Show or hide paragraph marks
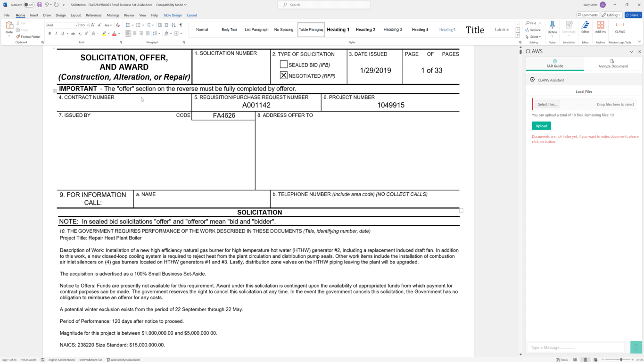Image resolution: width=644 pixels, height=362 pixels. tap(181, 25)
